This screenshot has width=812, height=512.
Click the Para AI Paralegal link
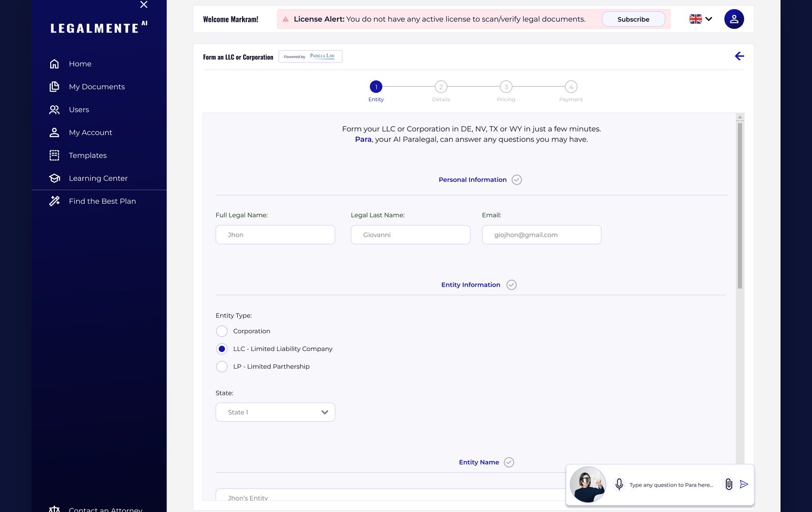tap(363, 140)
